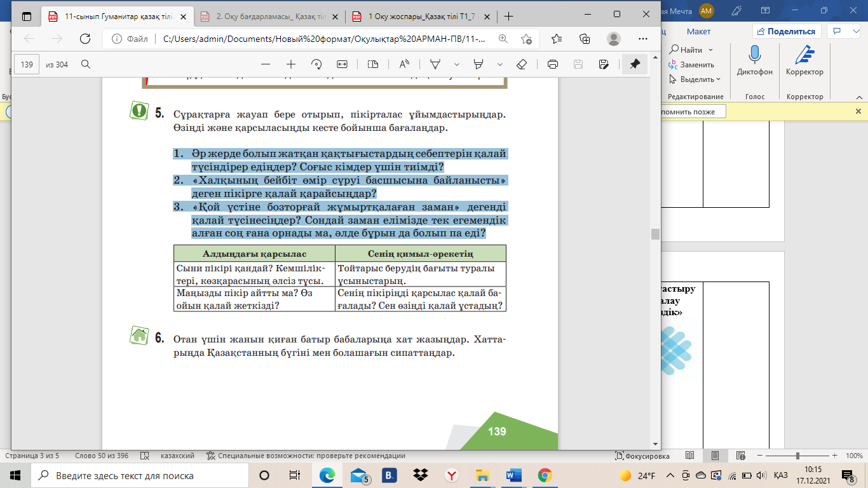The width and height of the screenshot is (868, 488).
Task: Open the Edge tab actions menu icon
Action: click(26, 16)
